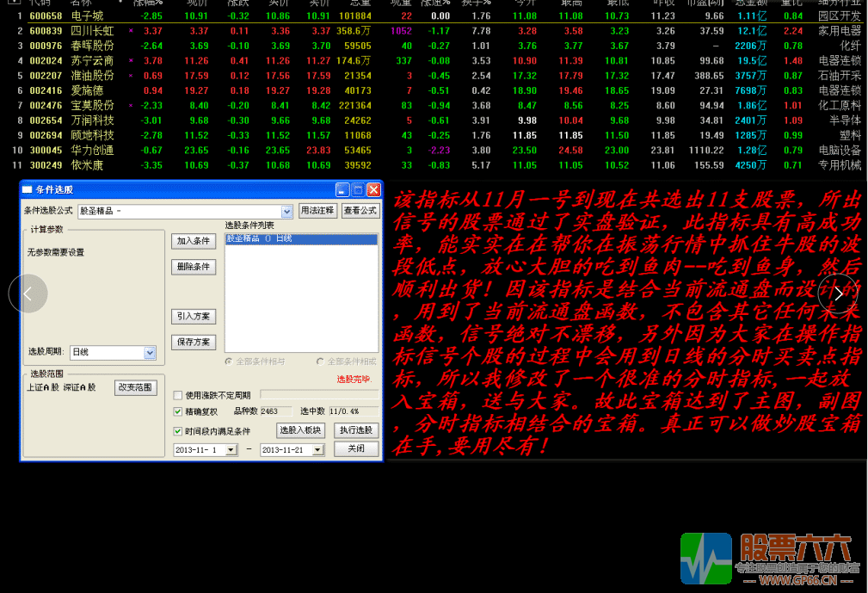Click the 改变范围 button
868x593 pixels.
click(135, 387)
